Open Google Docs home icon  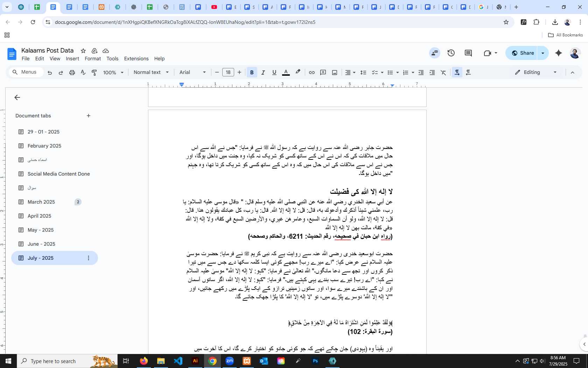pyautogui.click(x=12, y=54)
